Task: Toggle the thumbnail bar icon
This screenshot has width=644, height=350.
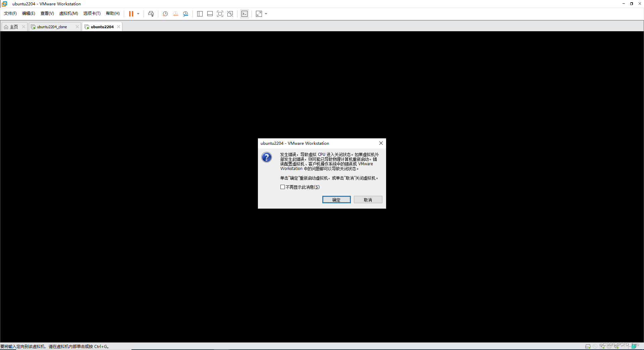Action: [x=210, y=14]
